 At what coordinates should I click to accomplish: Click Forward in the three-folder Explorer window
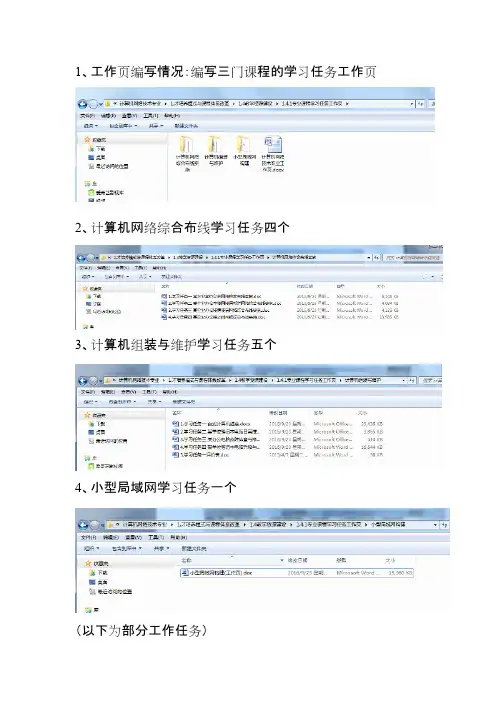point(92,104)
